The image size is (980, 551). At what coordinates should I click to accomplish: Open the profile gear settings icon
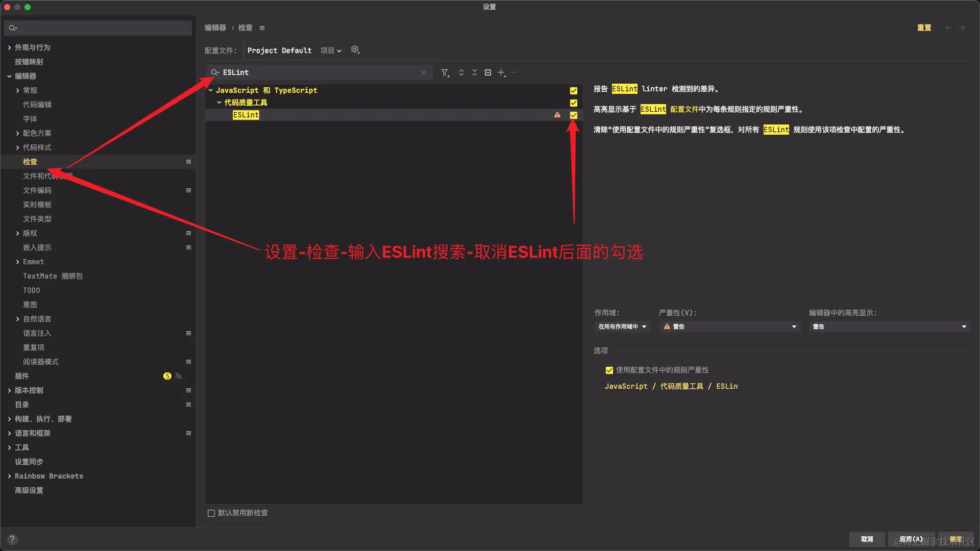pos(355,50)
